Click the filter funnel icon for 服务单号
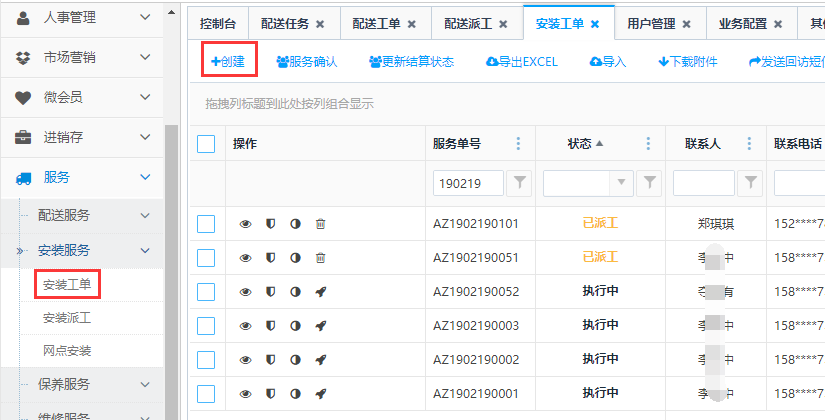This screenshot has width=825, height=420. pyautogui.click(x=520, y=183)
